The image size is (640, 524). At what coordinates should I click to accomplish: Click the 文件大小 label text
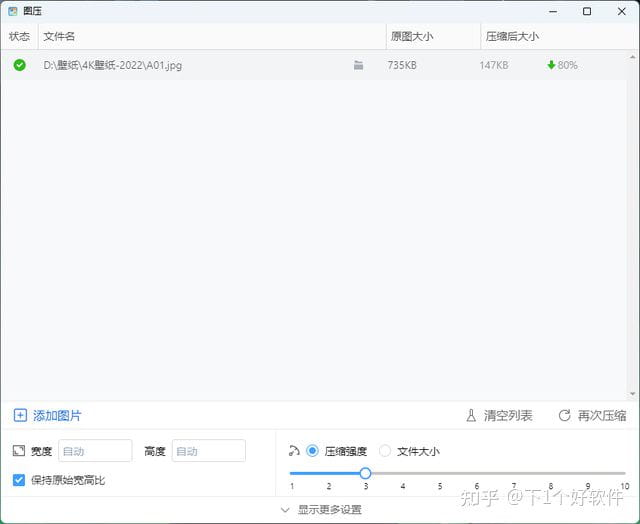pyautogui.click(x=418, y=451)
